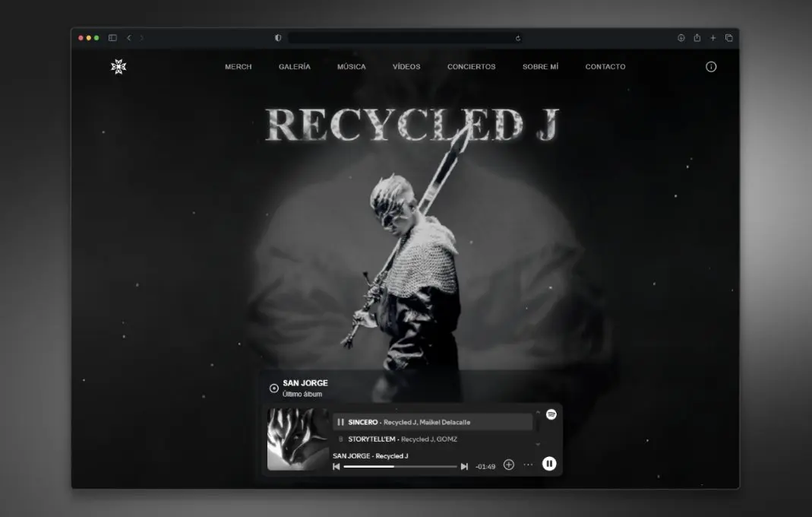The width and height of the screenshot is (812, 517).
Task: Open the ellipsis more-options icon in the player
Action: pyautogui.click(x=529, y=465)
